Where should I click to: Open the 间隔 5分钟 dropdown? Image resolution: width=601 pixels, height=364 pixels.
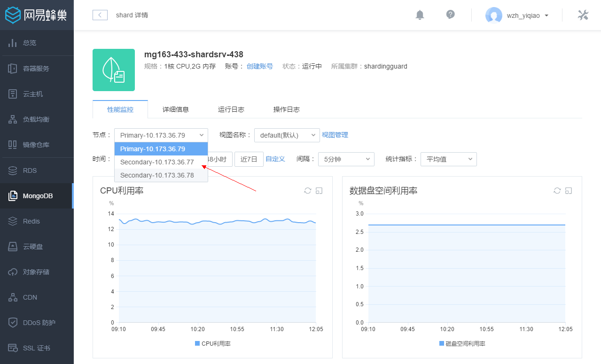[346, 159]
